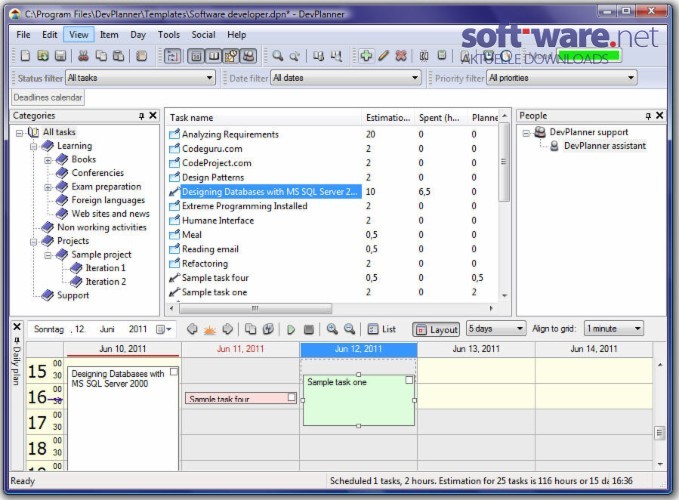Click the icon left of the play button
The width and height of the screenshot is (679, 500).
coord(268,329)
